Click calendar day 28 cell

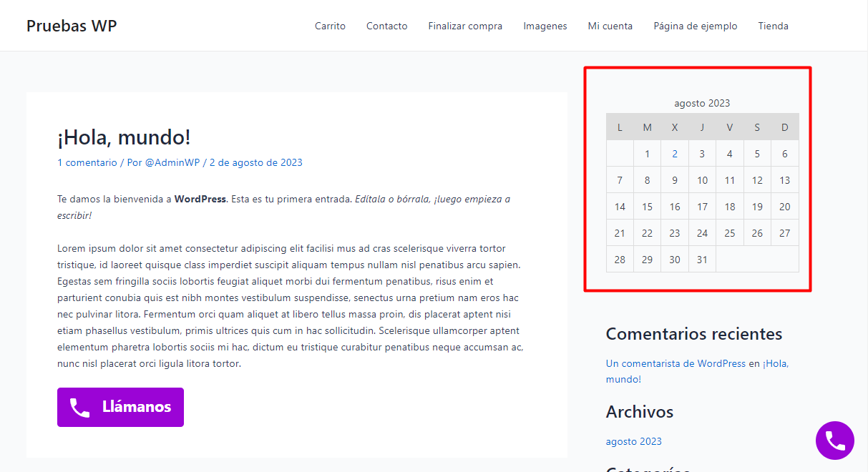(620, 260)
